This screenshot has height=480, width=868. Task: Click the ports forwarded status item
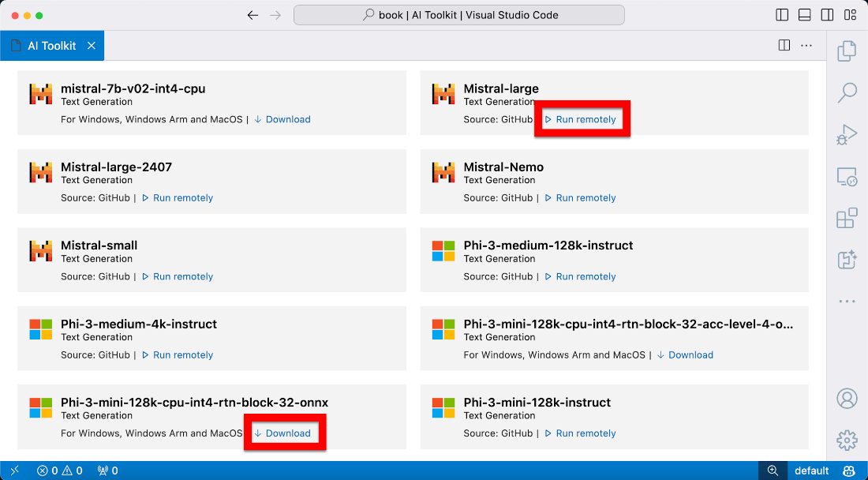click(x=107, y=471)
